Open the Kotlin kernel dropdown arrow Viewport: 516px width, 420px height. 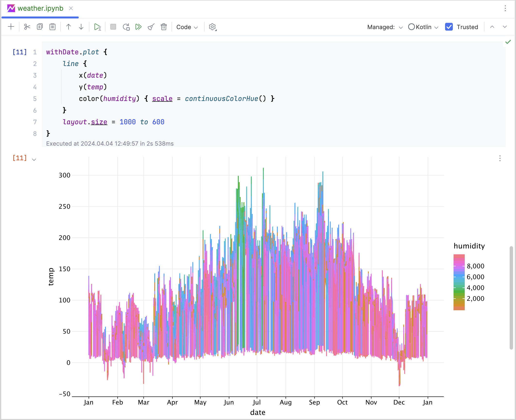pyautogui.click(x=436, y=27)
